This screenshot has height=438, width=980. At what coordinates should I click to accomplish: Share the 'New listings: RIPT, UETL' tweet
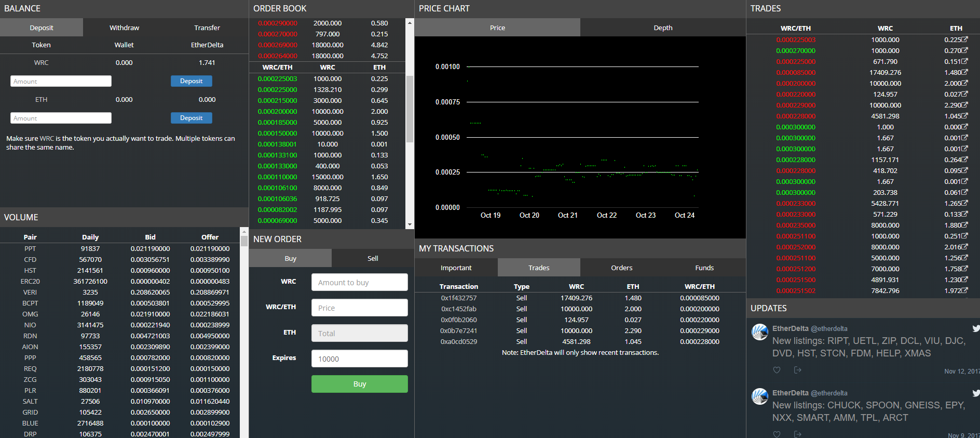tap(798, 370)
